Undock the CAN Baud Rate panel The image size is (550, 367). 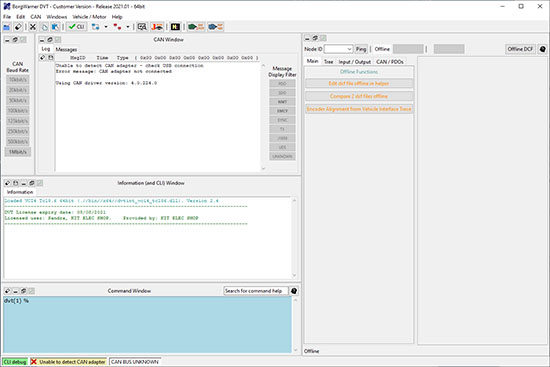pyautogui.click(x=15, y=40)
